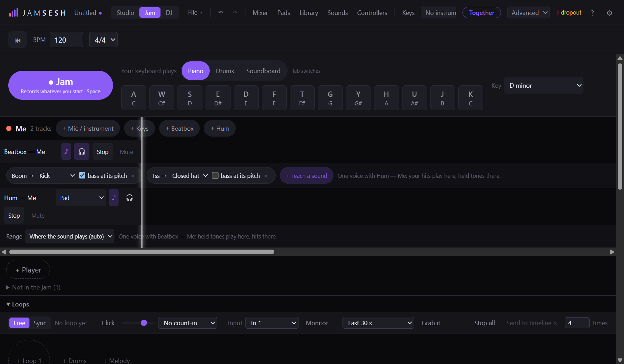Open the File menu

pos(195,12)
